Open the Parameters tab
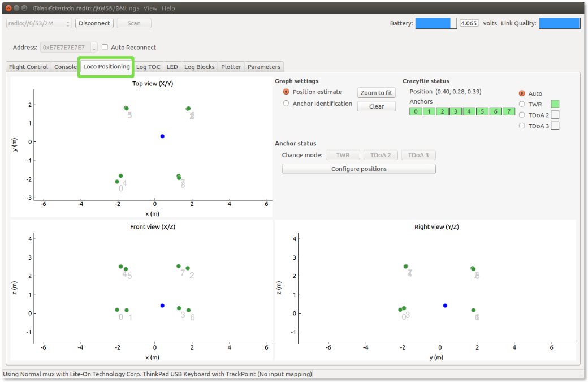Image resolution: width=588 pixels, height=382 pixels. tap(264, 67)
